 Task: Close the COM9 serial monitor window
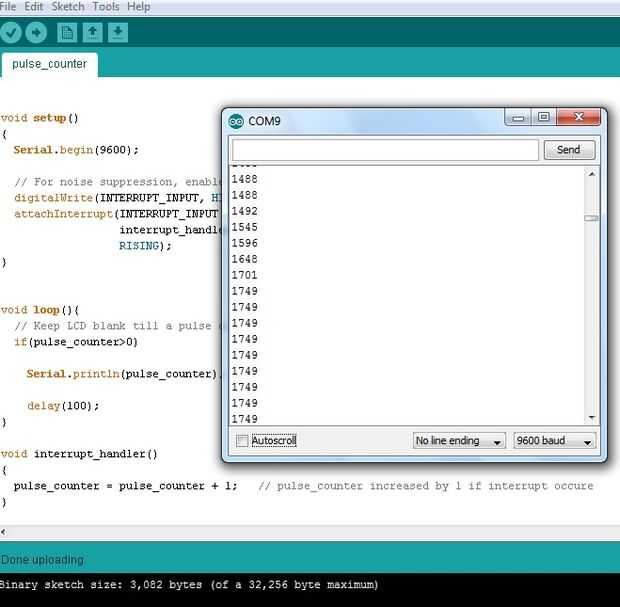(578, 117)
